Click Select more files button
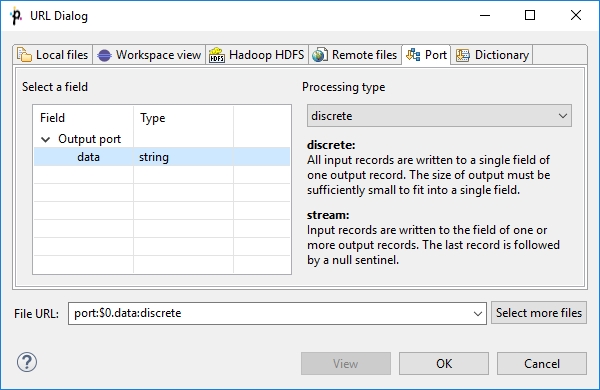The width and height of the screenshot is (600, 390). (539, 313)
